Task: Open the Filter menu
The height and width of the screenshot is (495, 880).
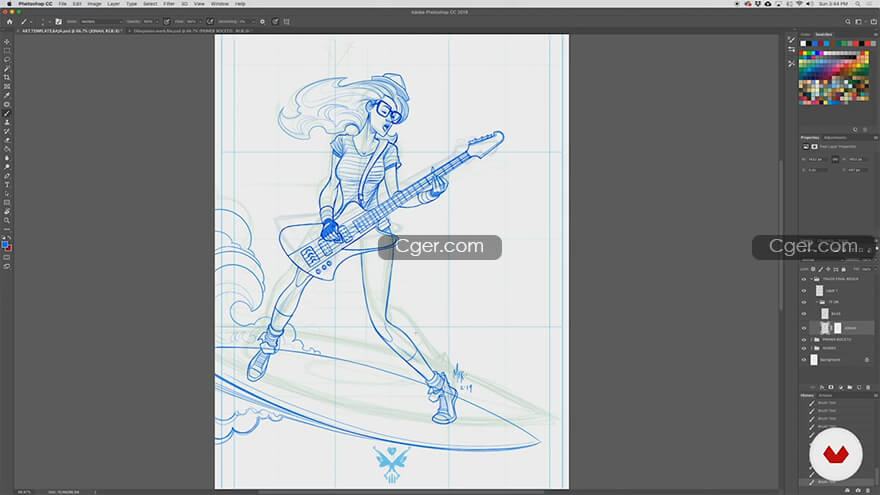Action: pos(169,3)
